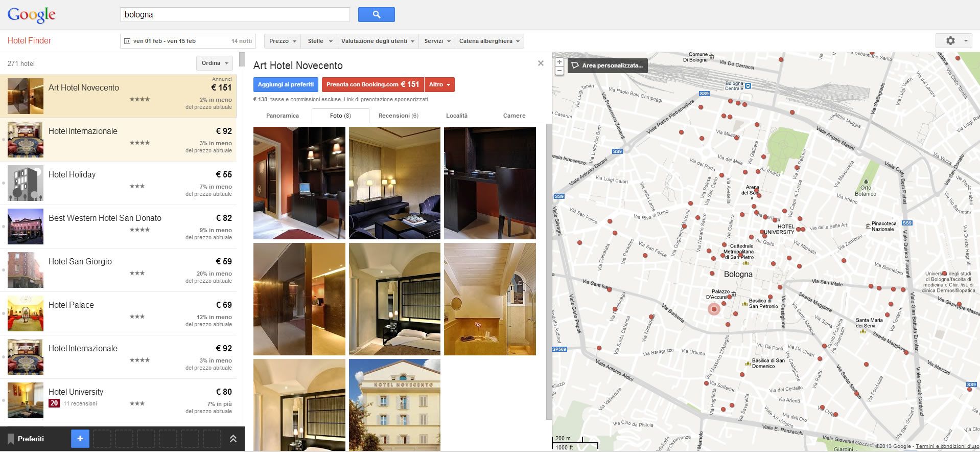The width and height of the screenshot is (980, 452).
Task: Click the Area personalizzata map button
Action: [x=608, y=65]
